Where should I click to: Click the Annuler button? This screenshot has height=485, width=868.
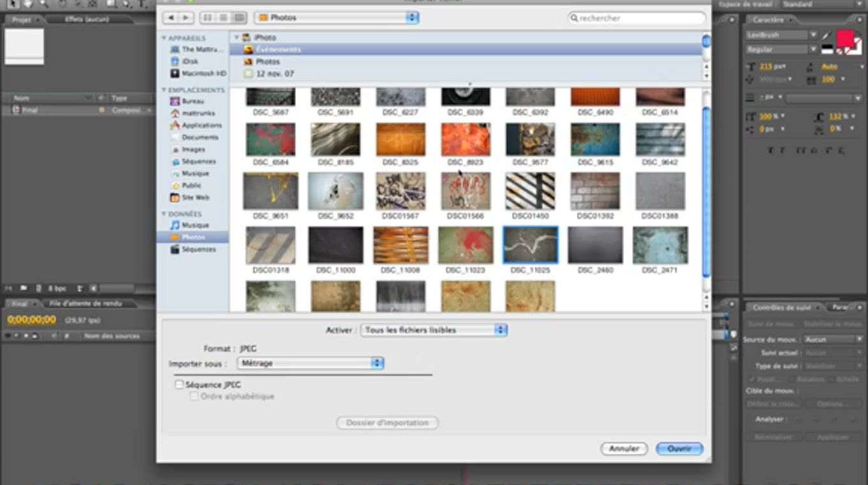pos(624,449)
